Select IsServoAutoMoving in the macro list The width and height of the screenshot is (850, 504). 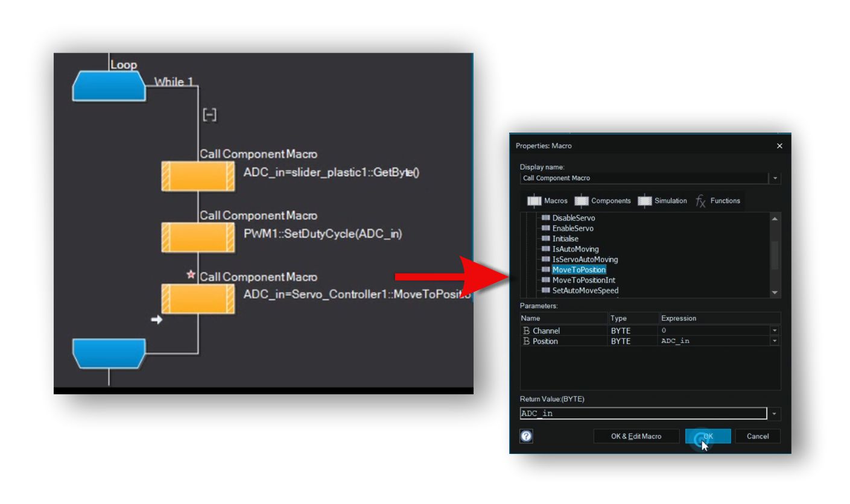pyautogui.click(x=585, y=259)
